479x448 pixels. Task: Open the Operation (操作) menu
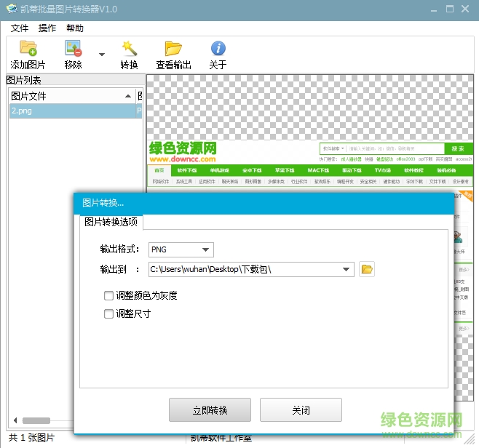47,28
